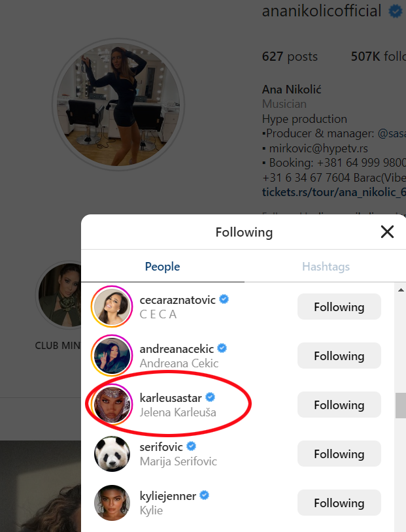The image size is (406, 532).
Task: Toggle Following button for karleusastar
Action: tap(339, 405)
